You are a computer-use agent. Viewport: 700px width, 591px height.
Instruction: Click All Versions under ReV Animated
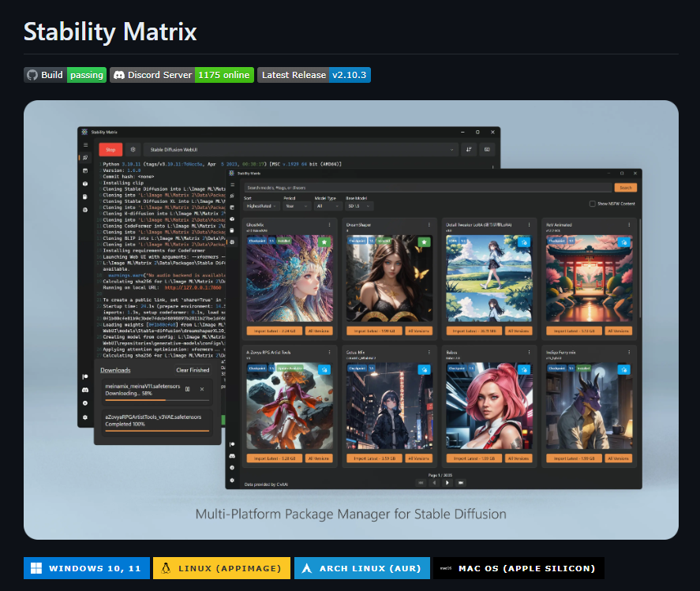pos(618,331)
